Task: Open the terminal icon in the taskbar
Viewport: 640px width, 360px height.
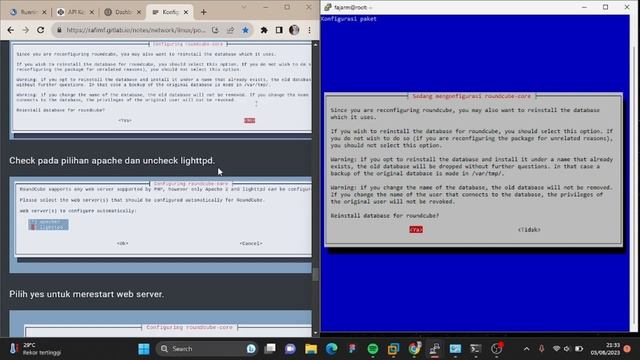Action: pyautogui.click(x=476, y=349)
